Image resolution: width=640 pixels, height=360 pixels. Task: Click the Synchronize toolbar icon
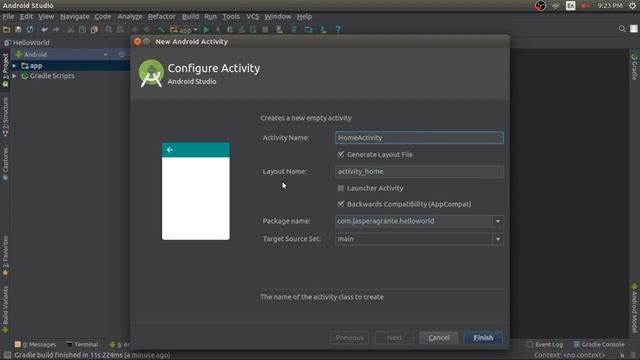click(30, 29)
